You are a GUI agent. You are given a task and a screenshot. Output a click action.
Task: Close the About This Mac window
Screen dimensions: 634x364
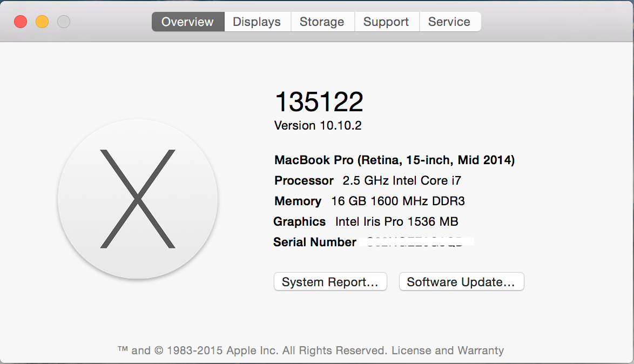[x=21, y=22]
